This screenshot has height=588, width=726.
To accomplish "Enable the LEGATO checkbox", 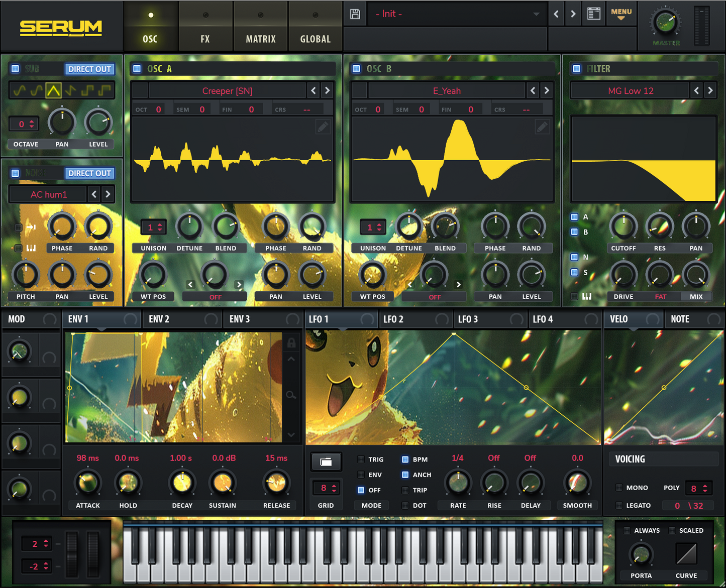I will click(619, 506).
